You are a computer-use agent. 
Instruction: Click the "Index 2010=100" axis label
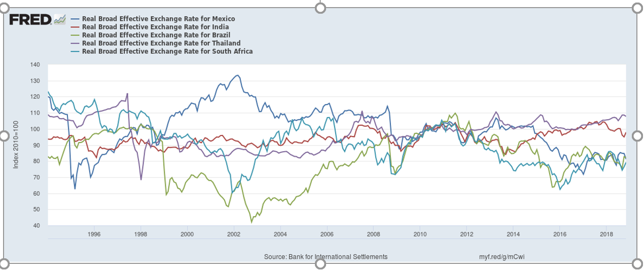tap(16, 146)
